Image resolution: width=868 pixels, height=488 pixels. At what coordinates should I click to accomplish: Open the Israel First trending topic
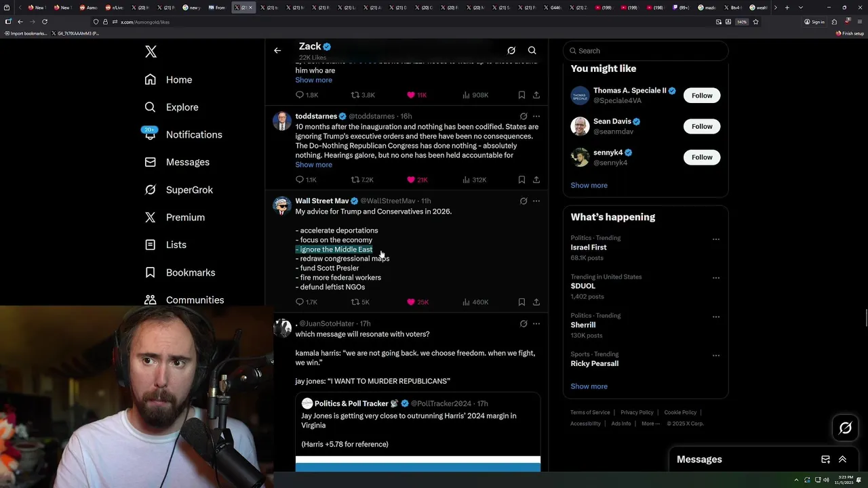tap(589, 247)
